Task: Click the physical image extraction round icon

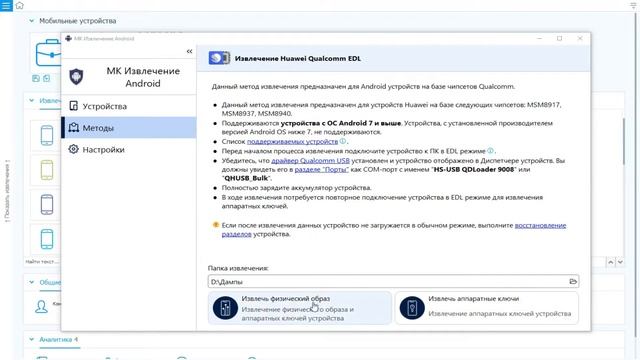Action: point(225,308)
